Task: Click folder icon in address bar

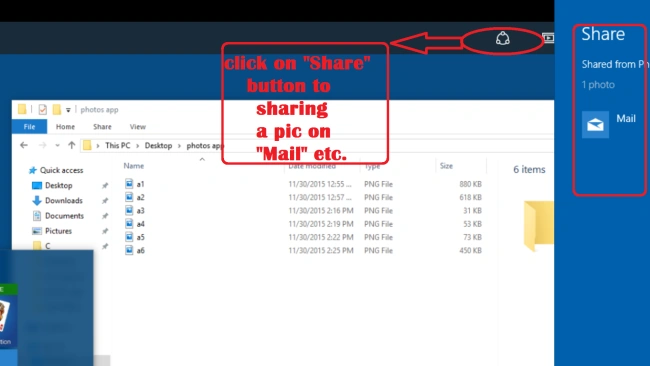Action: [87, 145]
